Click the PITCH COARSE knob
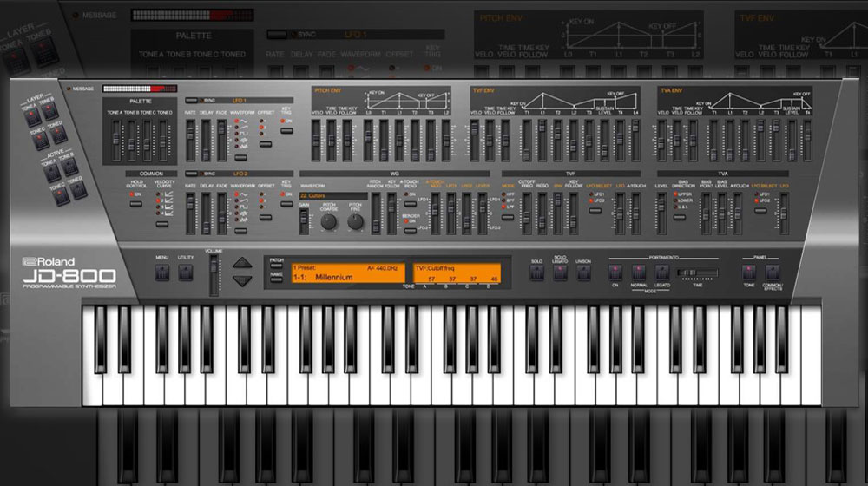 tap(329, 222)
